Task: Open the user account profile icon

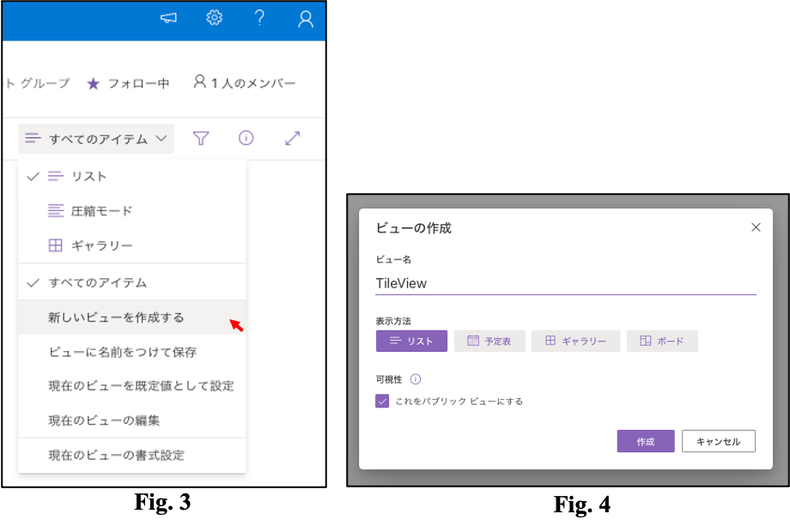Action: tap(306, 19)
